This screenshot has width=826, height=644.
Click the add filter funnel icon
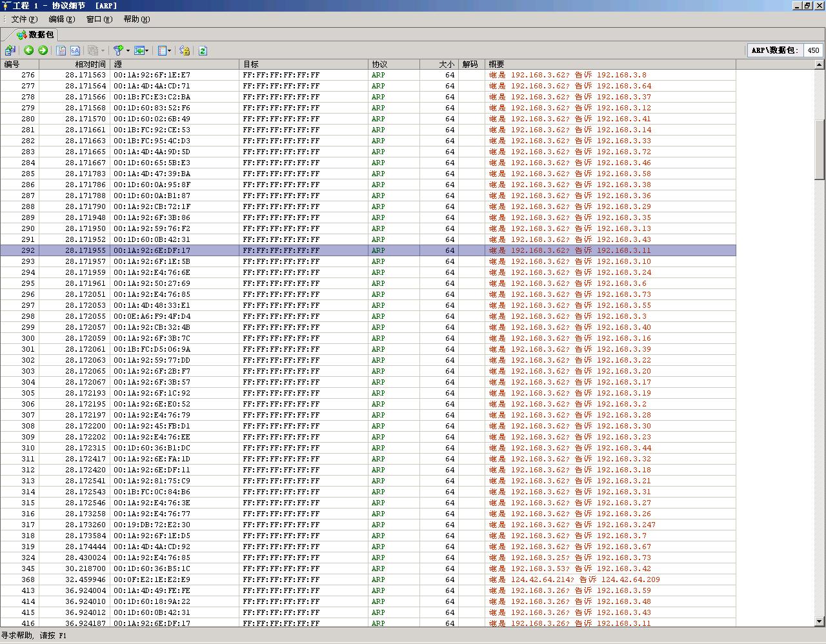pos(118,50)
